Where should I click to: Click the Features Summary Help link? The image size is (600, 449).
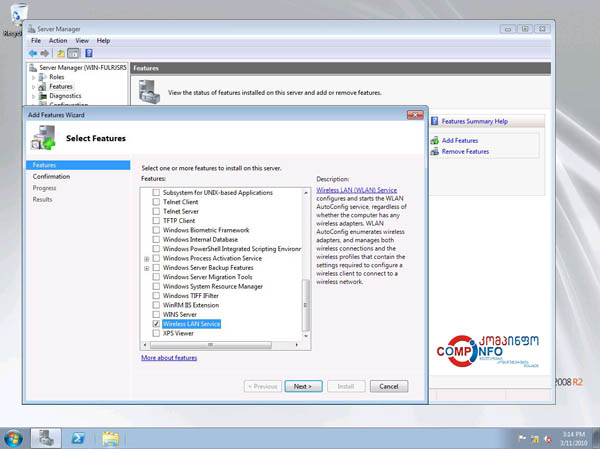pyautogui.click(x=475, y=121)
